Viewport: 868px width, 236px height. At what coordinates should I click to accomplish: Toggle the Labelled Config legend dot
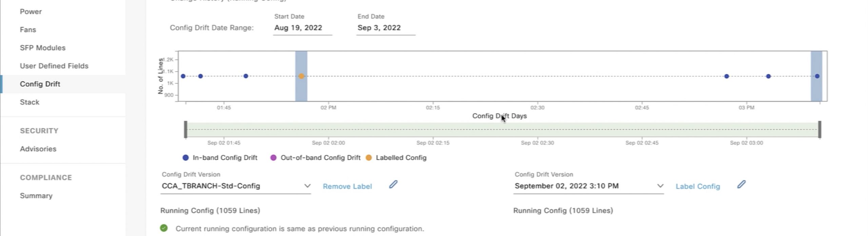(x=369, y=158)
